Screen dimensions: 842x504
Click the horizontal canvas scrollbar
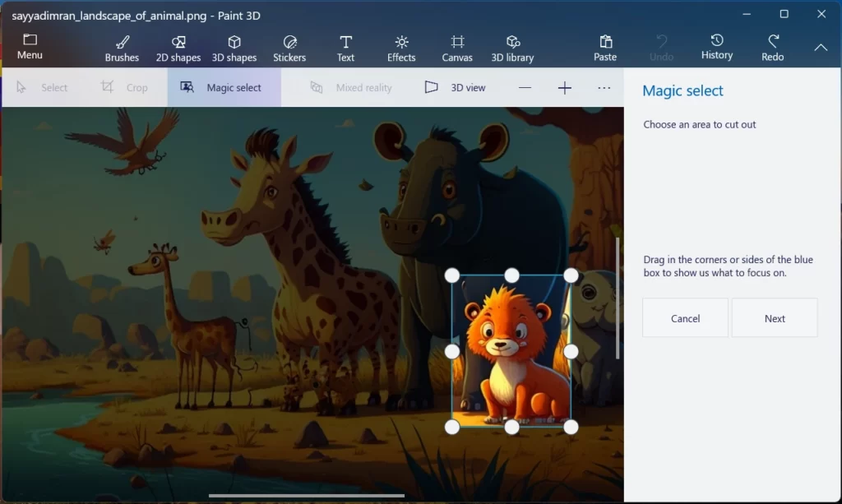[307, 496]
